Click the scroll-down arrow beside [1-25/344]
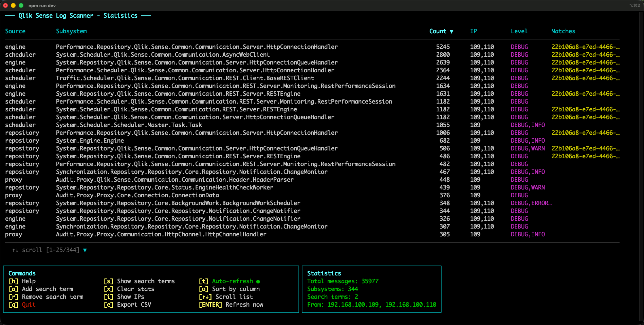644x325 pixels. coord(85,250)
